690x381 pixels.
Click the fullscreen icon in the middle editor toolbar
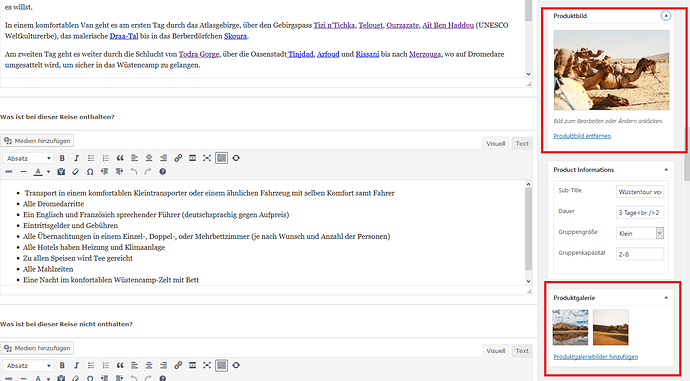tap(207, 158)
